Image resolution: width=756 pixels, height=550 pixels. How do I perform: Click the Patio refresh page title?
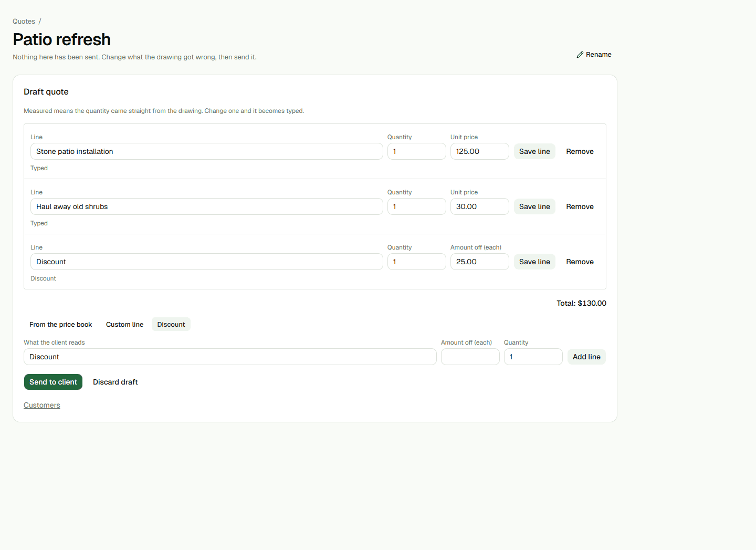point(62,39)
